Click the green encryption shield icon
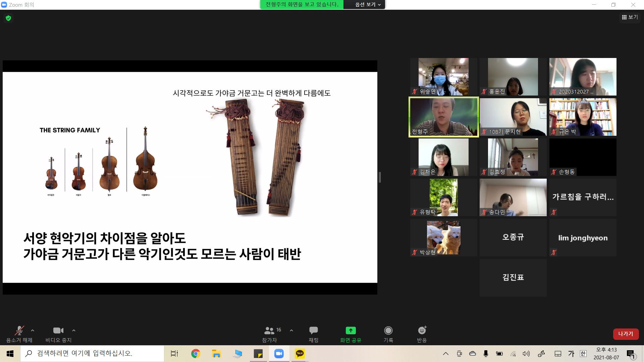644x362 pixels. pos(8,18)
